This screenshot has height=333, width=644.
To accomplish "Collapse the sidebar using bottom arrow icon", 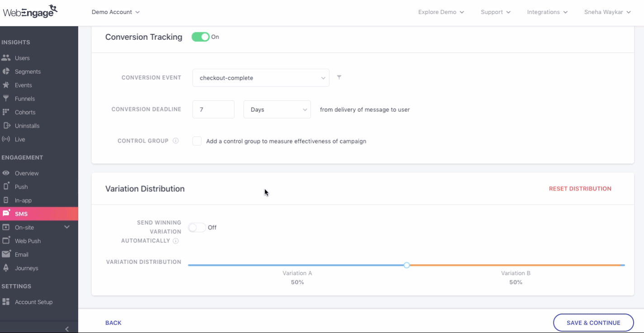I will click(x=67, y=329).
